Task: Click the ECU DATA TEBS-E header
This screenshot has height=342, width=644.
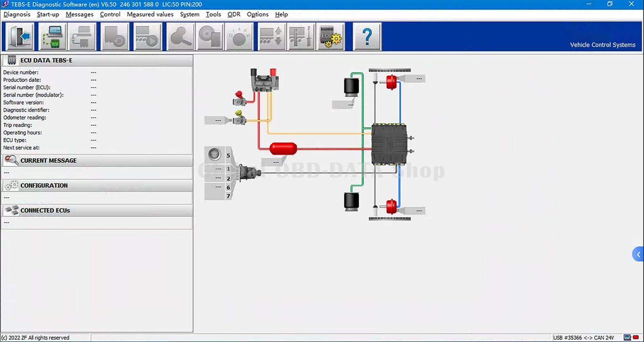Action: 97,60
